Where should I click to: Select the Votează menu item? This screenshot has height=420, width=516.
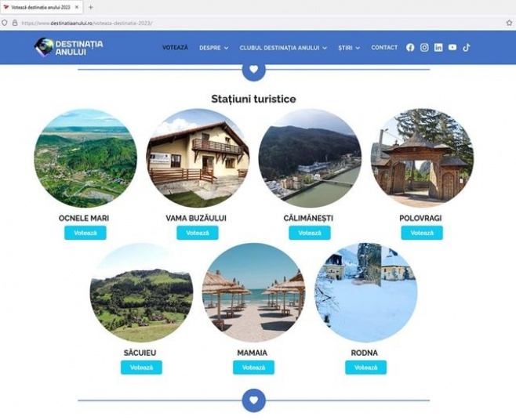coord(175,48)
